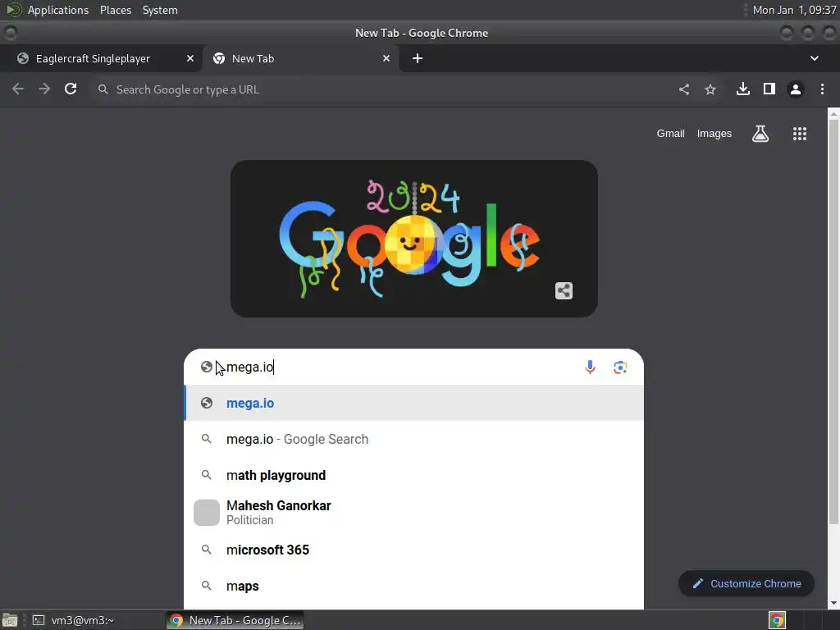Open the System menu
The image size is (840, 630).
pyautogui.click(x=160, y=10)
